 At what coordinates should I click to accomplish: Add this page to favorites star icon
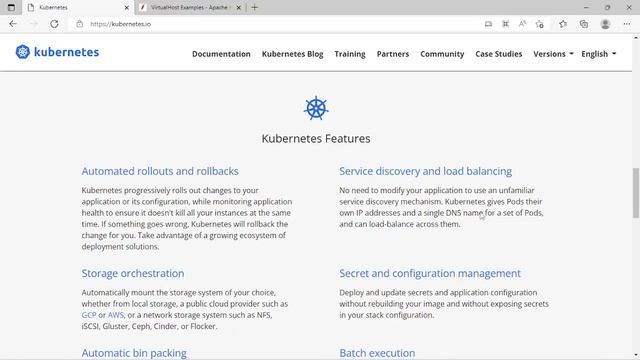tap(540, 24)
